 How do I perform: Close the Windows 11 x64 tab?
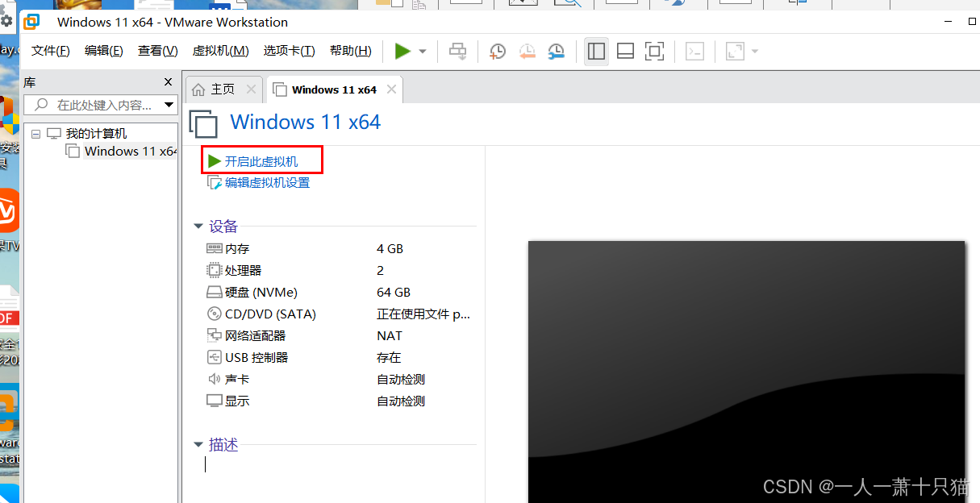pos(392,89)
